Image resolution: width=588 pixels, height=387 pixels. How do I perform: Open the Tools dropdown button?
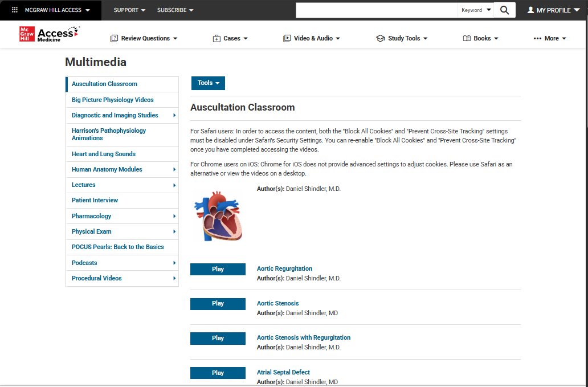click(208, 83)
